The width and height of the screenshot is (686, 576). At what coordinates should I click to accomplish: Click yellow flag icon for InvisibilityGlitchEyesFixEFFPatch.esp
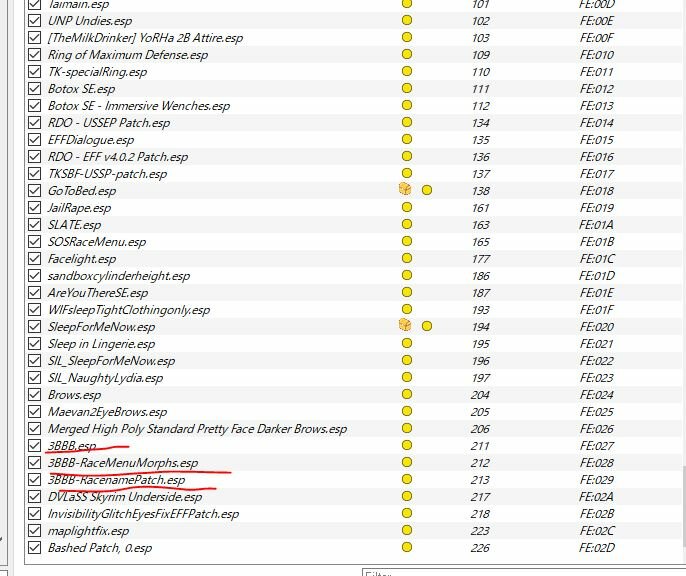[x=407, y=513]
